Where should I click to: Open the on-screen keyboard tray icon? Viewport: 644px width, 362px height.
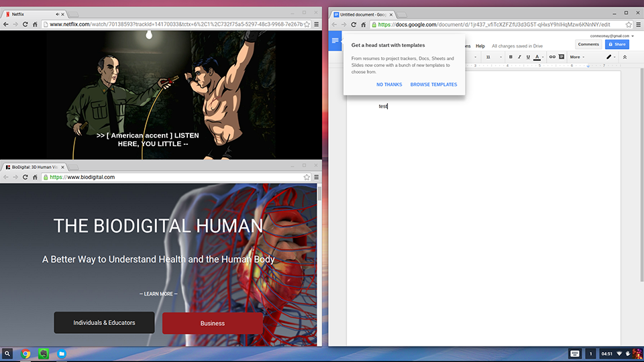pos(575,353)
